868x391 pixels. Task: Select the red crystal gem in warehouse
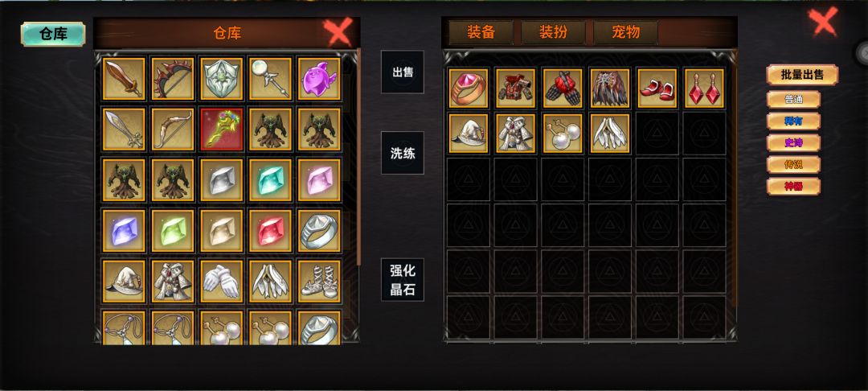270,230
